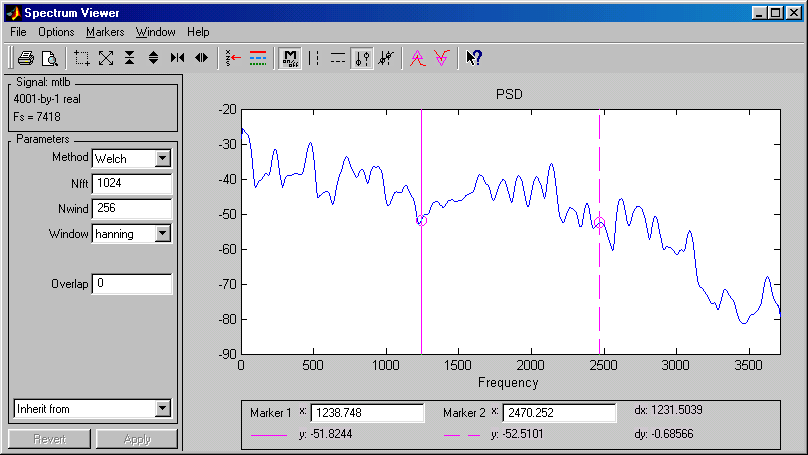Expand the Method dropdown showing Welch

click(x=163, y=158)
